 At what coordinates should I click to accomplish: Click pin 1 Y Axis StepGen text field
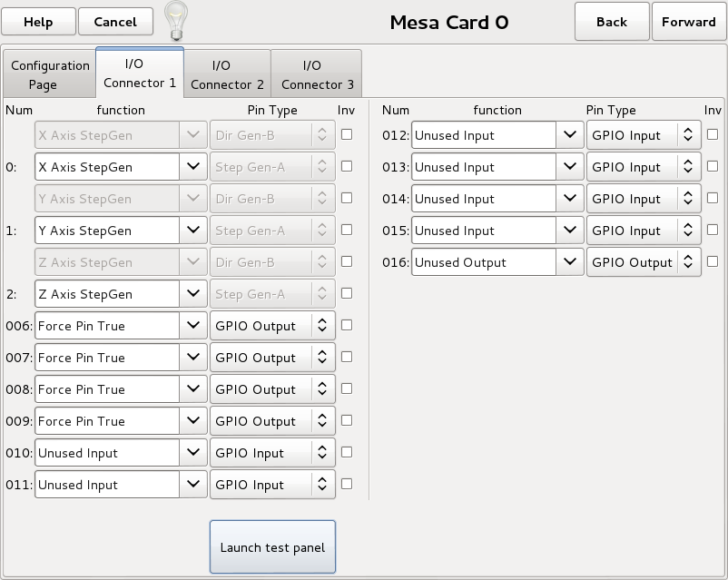(107, 231)
